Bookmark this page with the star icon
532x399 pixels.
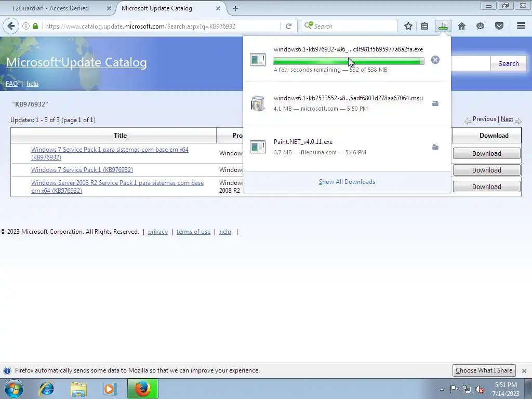pyautogui.click(x=408, y=26)
